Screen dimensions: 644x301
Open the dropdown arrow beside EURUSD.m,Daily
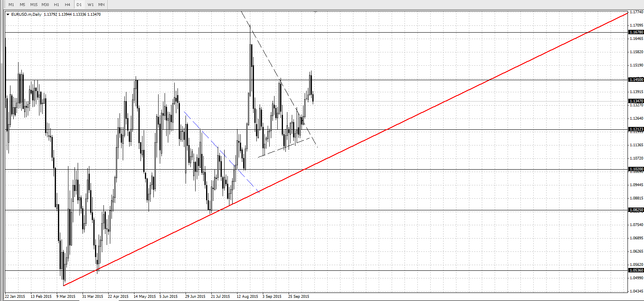[8, 15]
